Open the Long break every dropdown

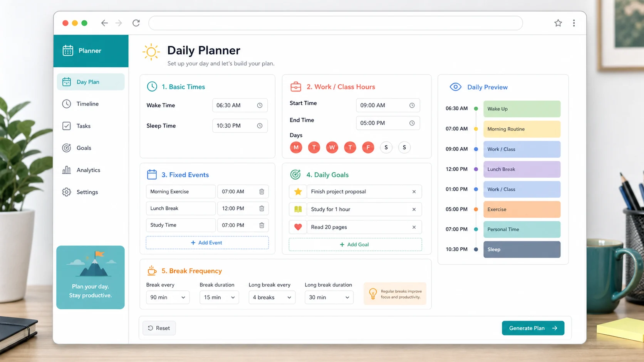tap(272, 297)
